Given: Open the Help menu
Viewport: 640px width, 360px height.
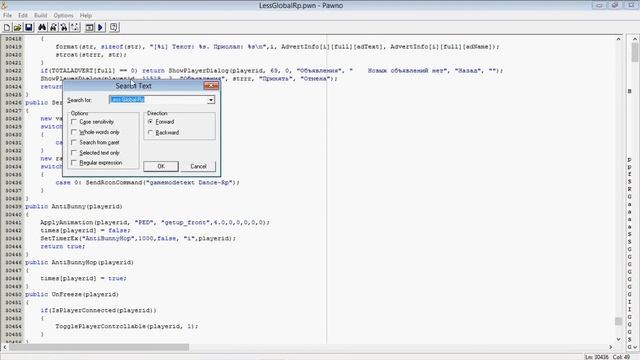Looking at the screenshot, I should point(86,16).
